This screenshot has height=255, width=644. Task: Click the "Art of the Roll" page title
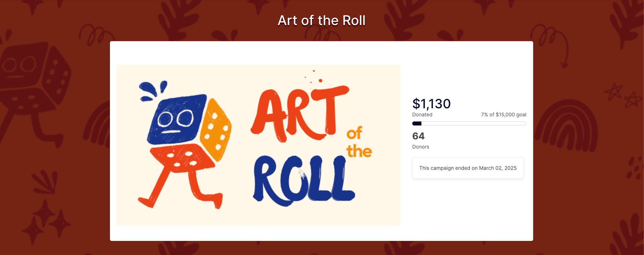tap(321, 21)
